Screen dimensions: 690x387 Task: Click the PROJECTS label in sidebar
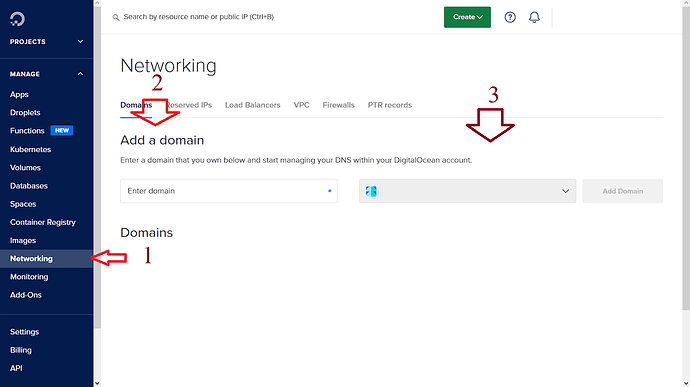[x=28, y=41]
